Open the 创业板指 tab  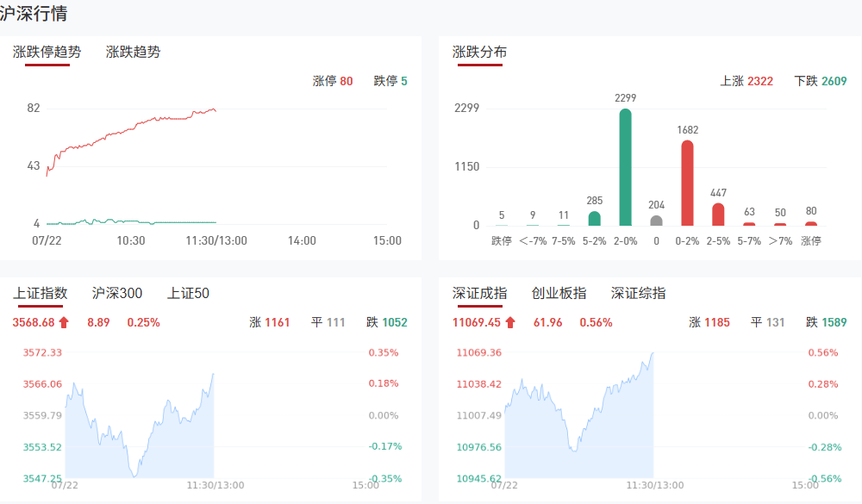pos(559,293)
